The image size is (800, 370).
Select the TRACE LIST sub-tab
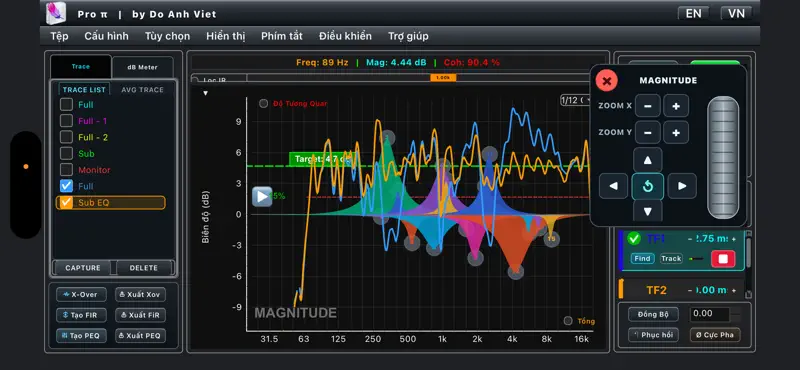84,90
